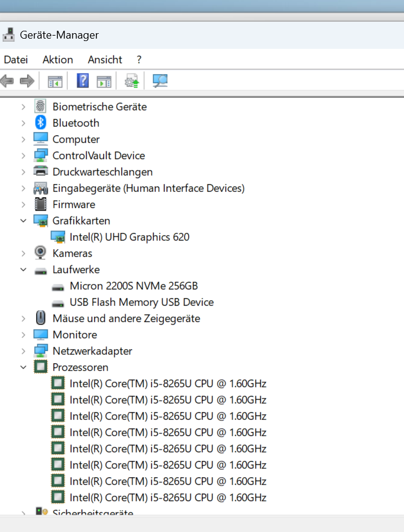The width and height of the screenshot is (404, 532).
Task: Collapse the Prozessoren node
Action: click(x=23, y=367)
